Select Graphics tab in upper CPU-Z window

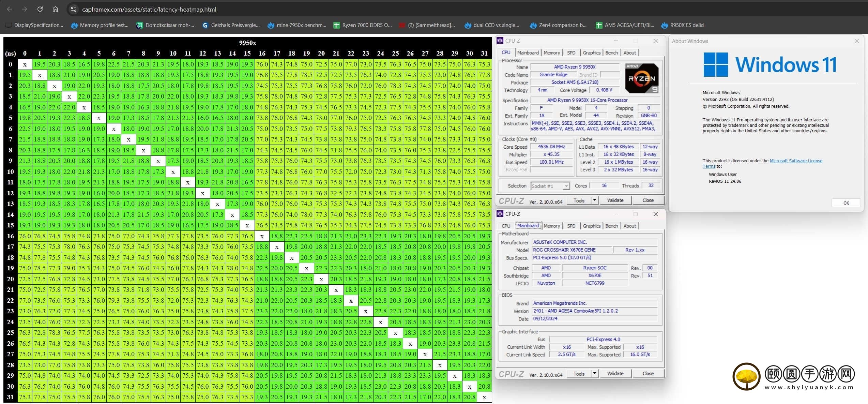591,53
